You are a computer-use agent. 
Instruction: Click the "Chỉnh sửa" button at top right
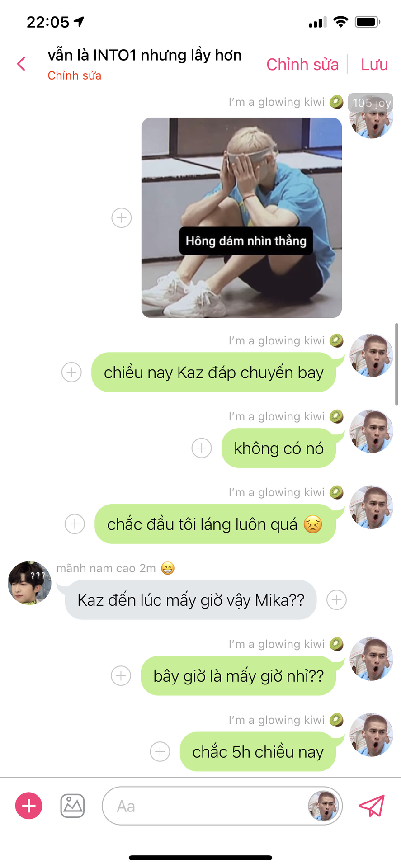click(302, 64)
